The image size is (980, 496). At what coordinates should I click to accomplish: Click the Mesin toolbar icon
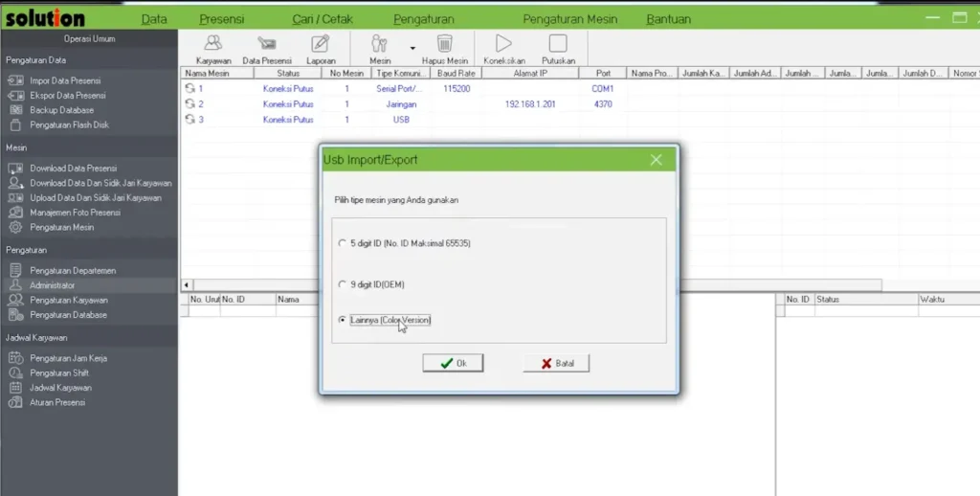click(379, 50)
